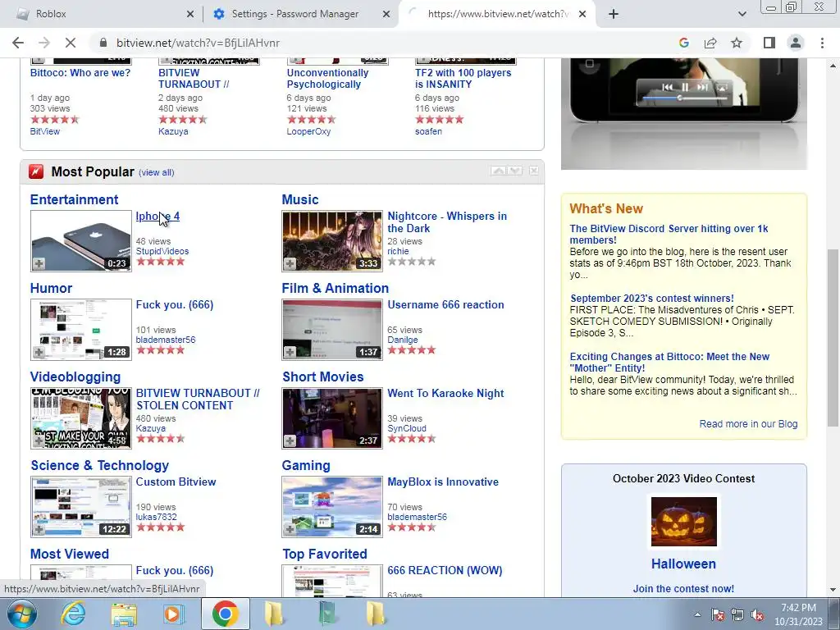Open the Google icon in address bar
Screen dimensions: 840x630
(x=683, y=43)
